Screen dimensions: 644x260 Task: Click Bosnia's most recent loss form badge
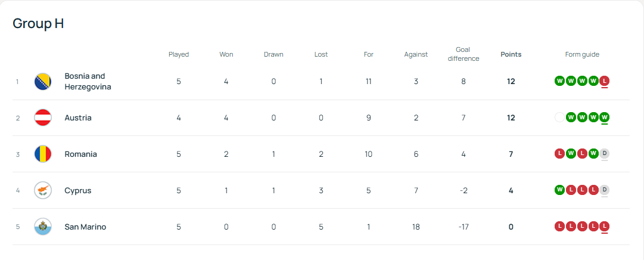(605, 81)
